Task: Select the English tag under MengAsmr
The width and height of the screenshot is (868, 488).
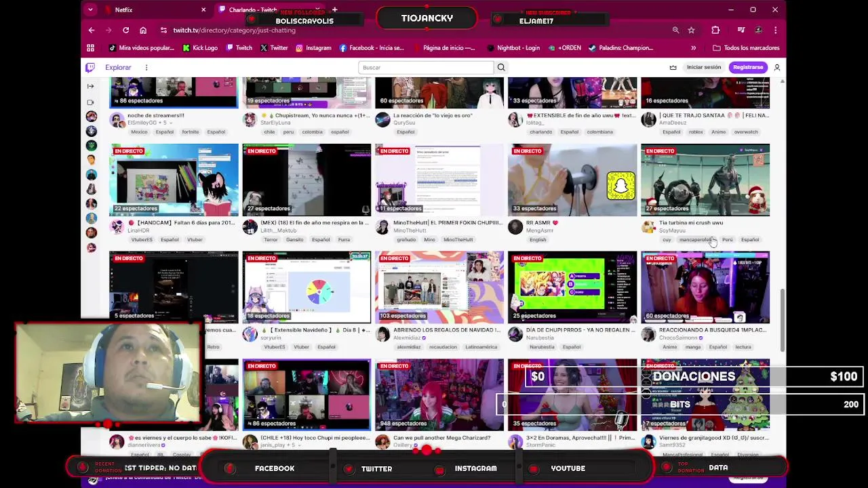Action: click(x=538, y=239)
